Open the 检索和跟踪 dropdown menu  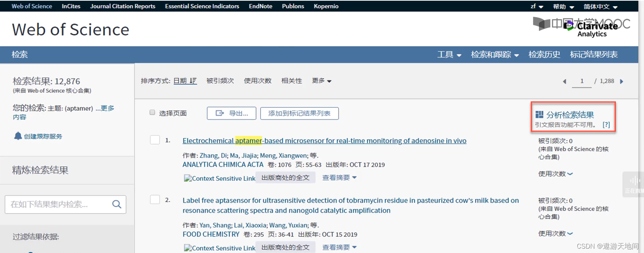[x=495, y=55]
